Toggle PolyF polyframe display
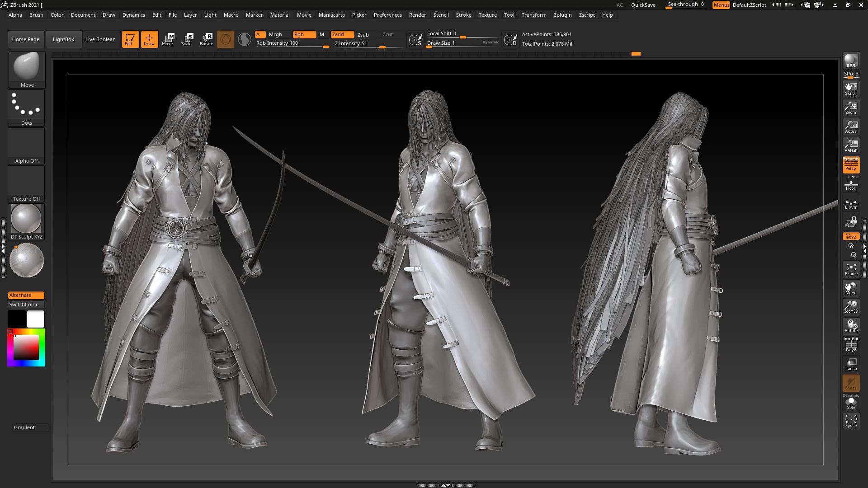Screen dimensions: 868x488 [x=851, y=345]
